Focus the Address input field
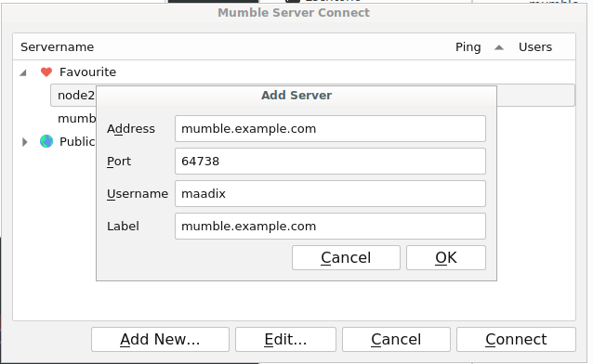The width and height of the screenshot is (593, 364). pyautogui.click(x=330, y=128)
